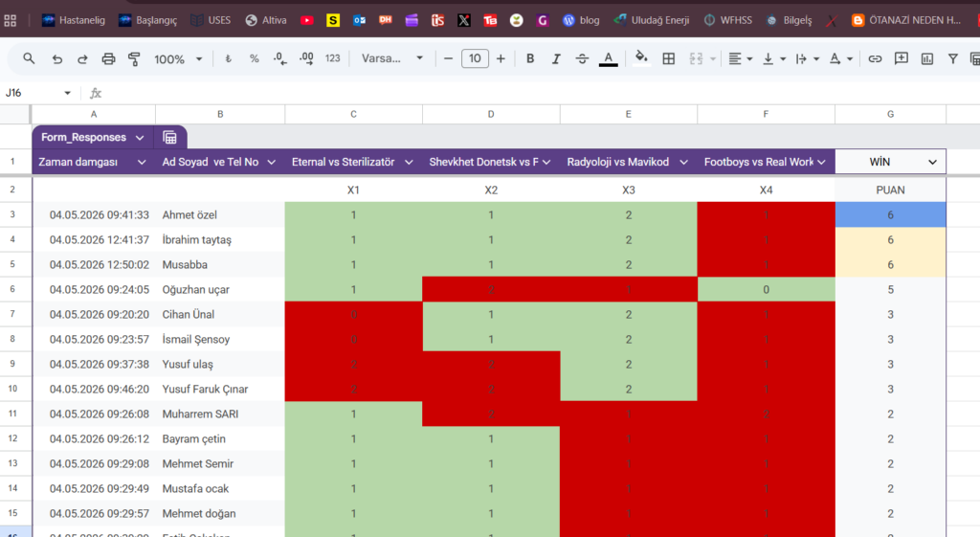980x537 pixels.
Task: Open the Fill color paint bucket
Action: (x=640, y=58)
